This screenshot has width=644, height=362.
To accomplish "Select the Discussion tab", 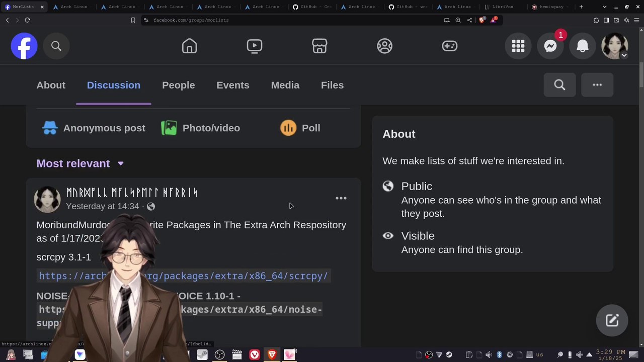I will 114,85.
